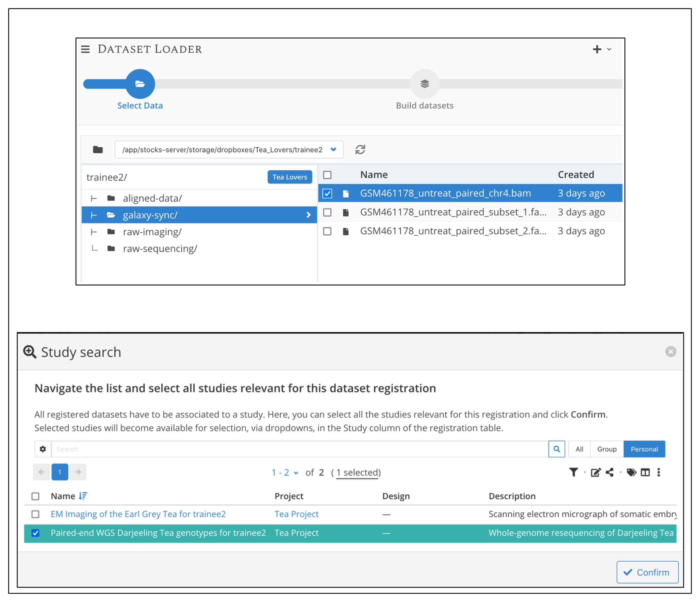Open the aligned-data/ folder
Image resolution: width=700 pixels, height=602 pixels.
[x=152, y=198]
